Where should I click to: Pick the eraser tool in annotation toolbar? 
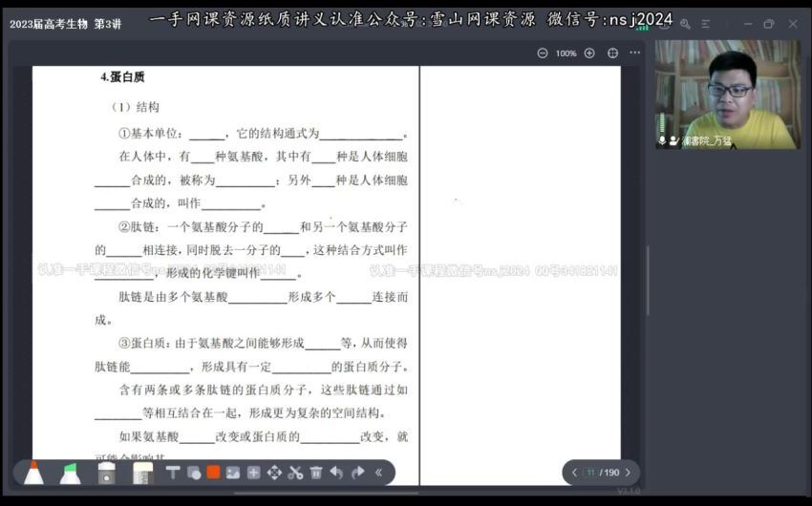(x=106, y=473)
